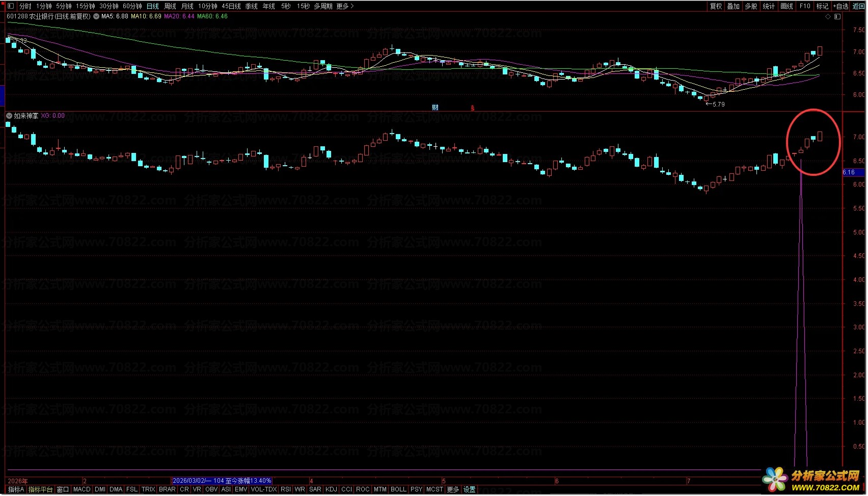The height and width of the screenshot is (496, 868).
Task: Click the 财 marker on the chart
Action: [435, 107]
